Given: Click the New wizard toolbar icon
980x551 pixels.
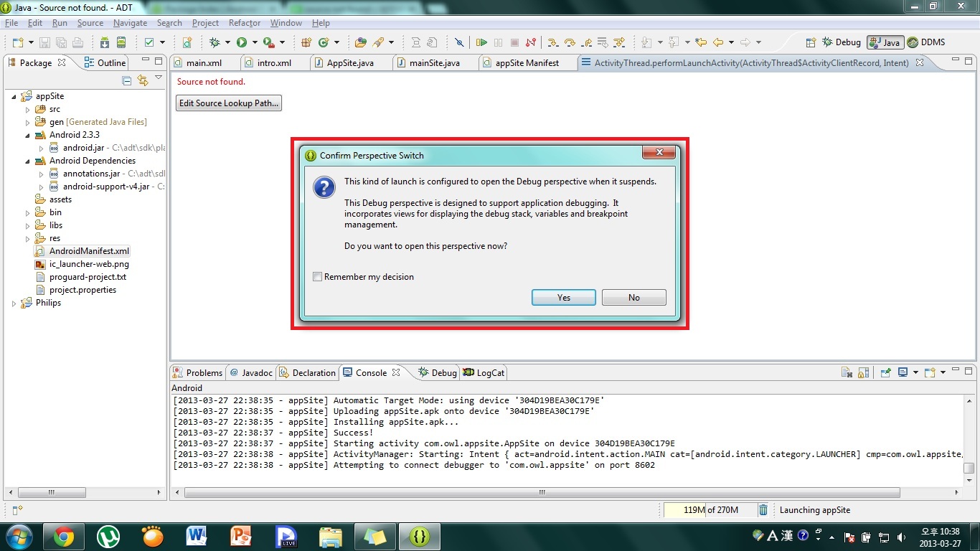Looking at the screenshot, I should (x=18, y=42).
